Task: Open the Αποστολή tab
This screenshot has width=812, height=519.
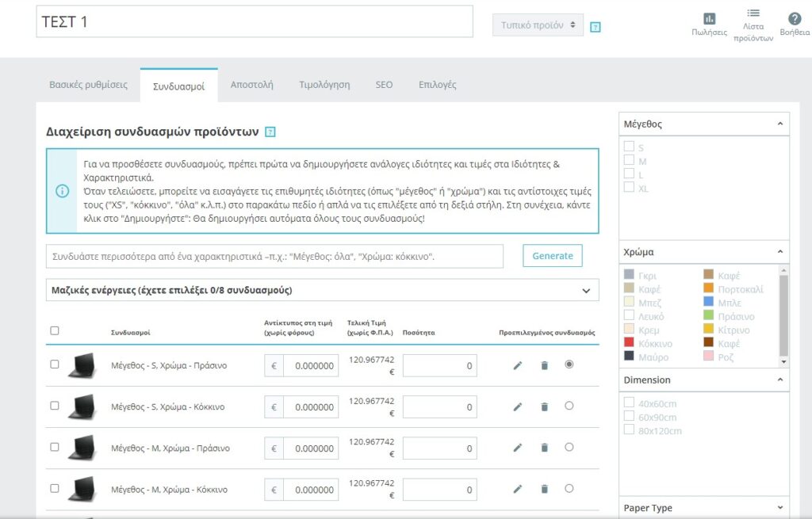Action: (252, 85)
